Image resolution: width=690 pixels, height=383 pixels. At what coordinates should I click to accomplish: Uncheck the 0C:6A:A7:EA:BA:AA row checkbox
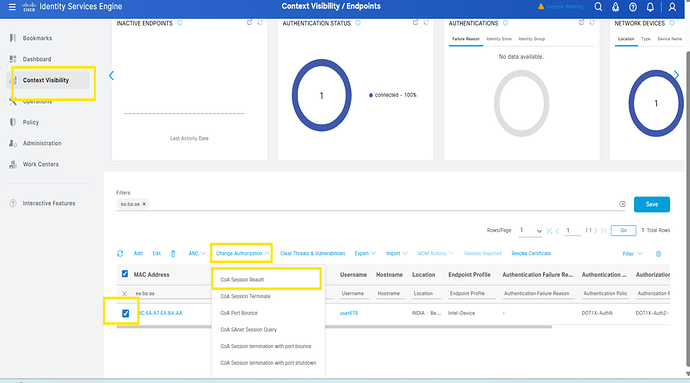tap(125, 313)
